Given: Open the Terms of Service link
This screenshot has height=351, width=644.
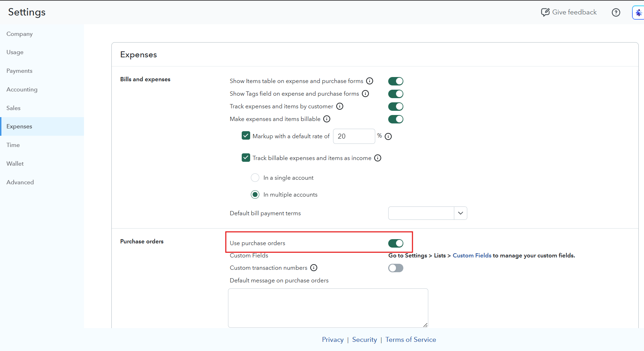Looking at the screenshot, I should coord(411,339).
